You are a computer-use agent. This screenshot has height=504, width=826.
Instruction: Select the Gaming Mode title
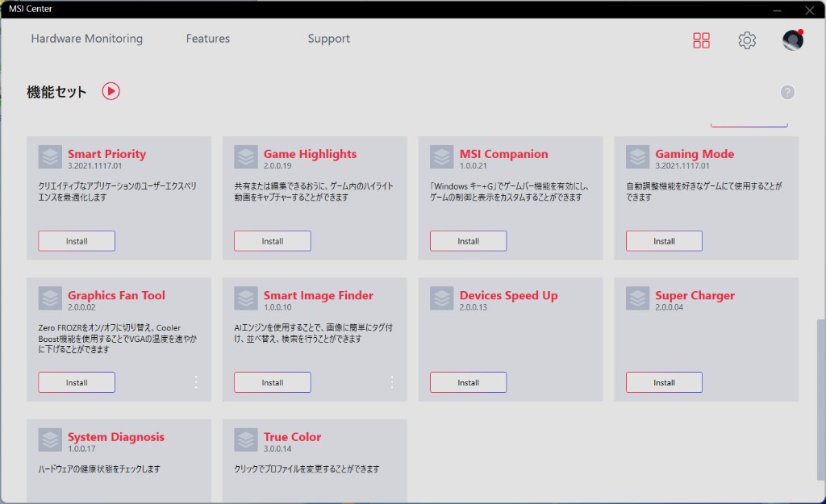[x=695, y=154]
